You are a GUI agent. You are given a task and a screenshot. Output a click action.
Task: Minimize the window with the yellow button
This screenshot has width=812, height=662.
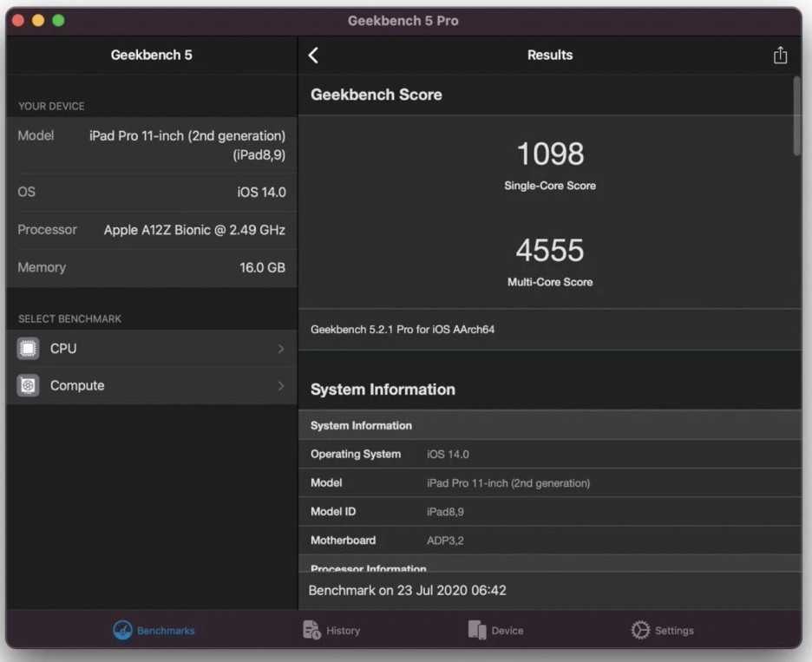(x=38, y=20)
